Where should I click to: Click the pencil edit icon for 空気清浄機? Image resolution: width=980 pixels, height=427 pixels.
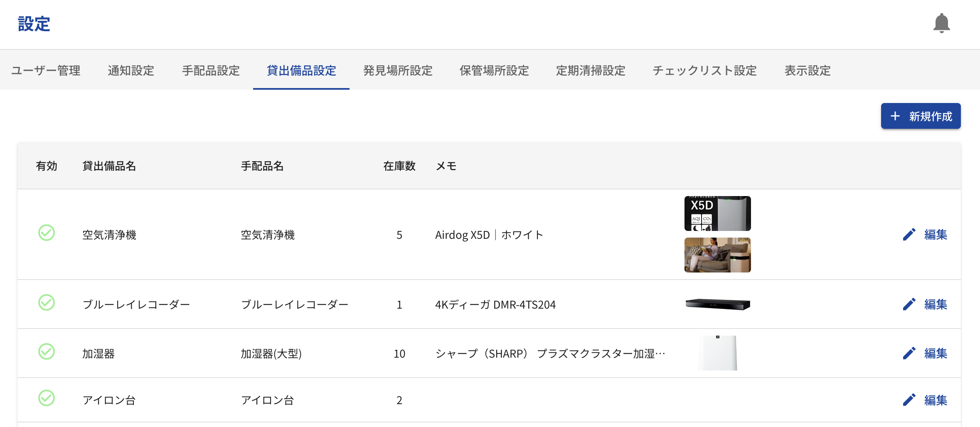point(909,235)
